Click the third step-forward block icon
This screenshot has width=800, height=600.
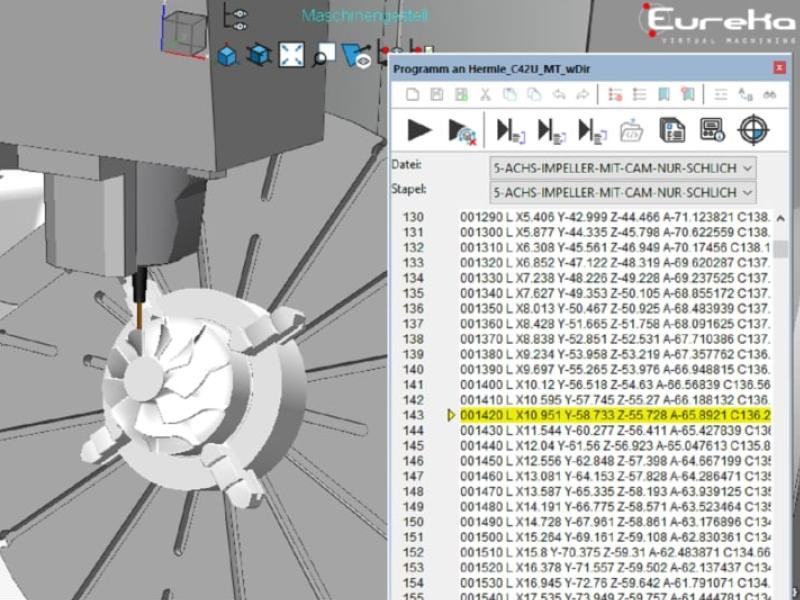click(591, 130)
